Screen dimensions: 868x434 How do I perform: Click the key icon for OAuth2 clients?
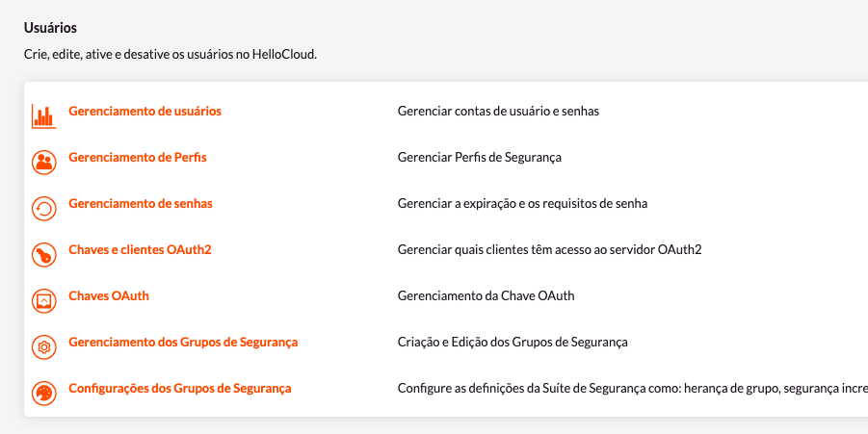click(x=43, y=255)
